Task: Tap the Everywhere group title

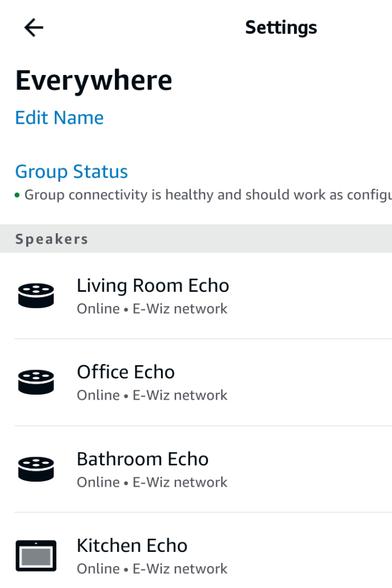Action: pyautogui.click(x=94, y=80)
